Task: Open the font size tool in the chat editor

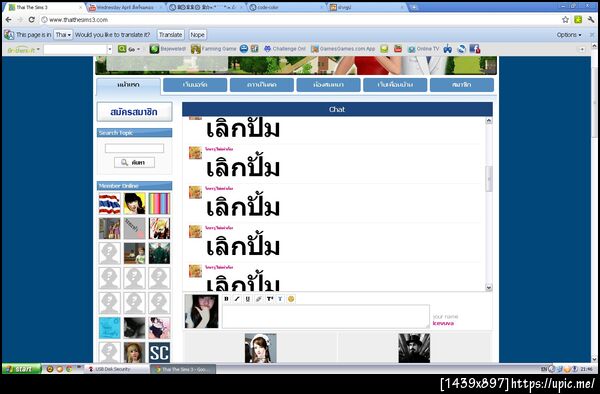Action: [270, 299]
